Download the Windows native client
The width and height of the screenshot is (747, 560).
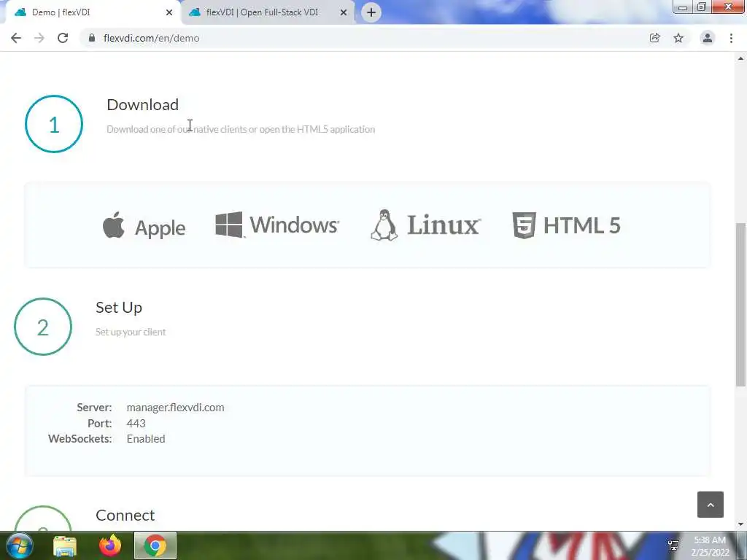(276, 225)
